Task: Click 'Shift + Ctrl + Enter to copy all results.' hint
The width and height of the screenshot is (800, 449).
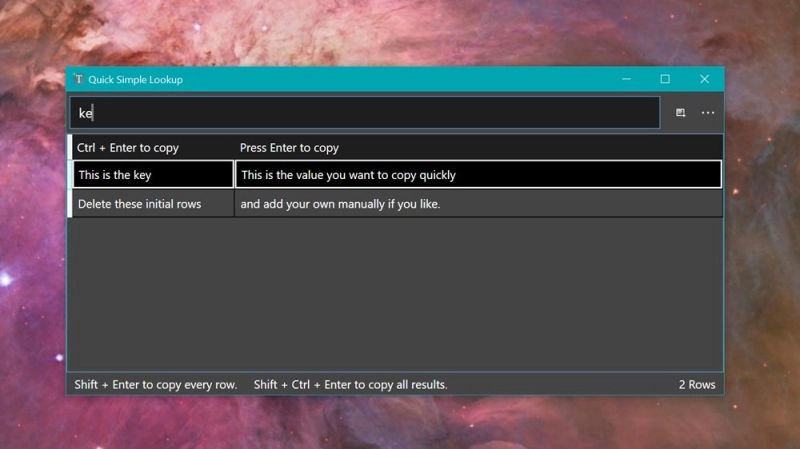Action: click(351, 385)
